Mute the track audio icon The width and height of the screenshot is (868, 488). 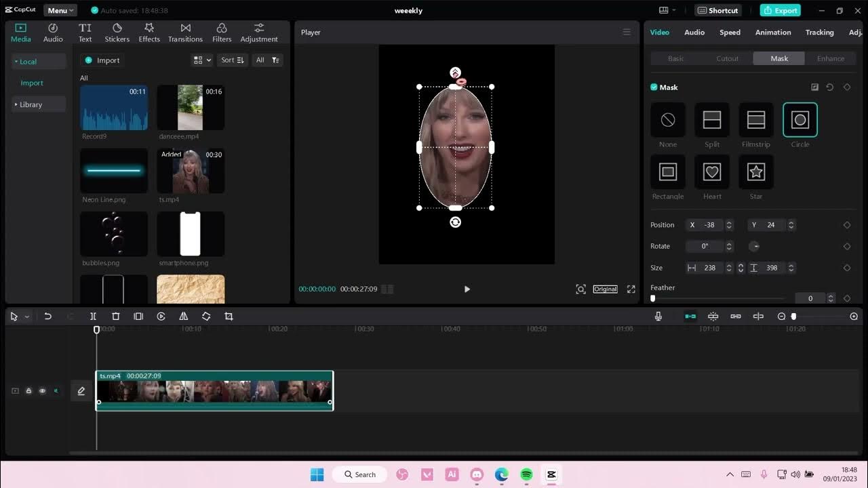pos(56,391)
